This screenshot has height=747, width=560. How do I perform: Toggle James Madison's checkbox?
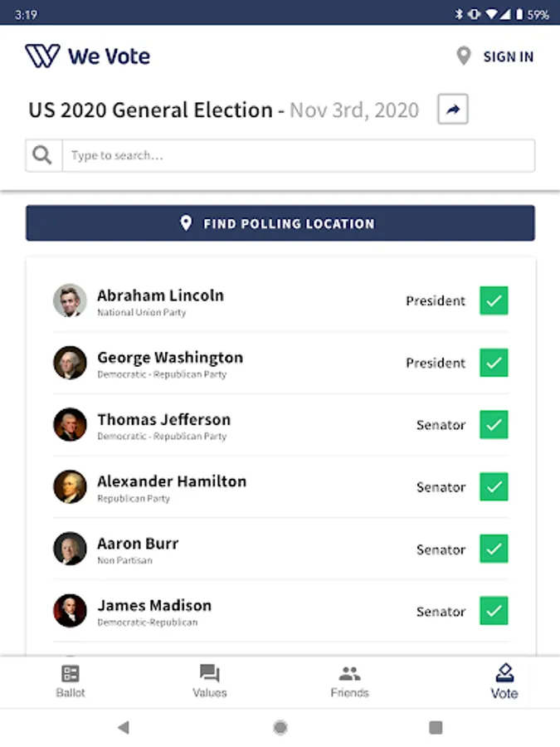pyautogui.click(x=494, y=611)
